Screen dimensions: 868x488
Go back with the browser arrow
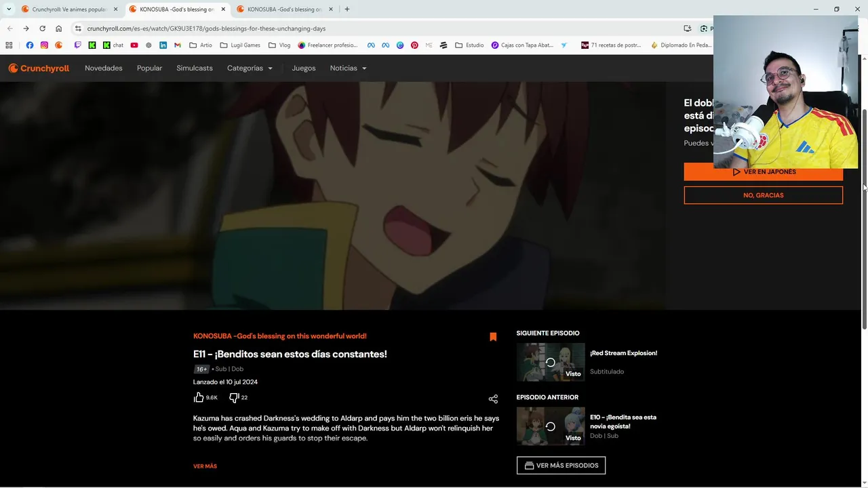point(9,28)
